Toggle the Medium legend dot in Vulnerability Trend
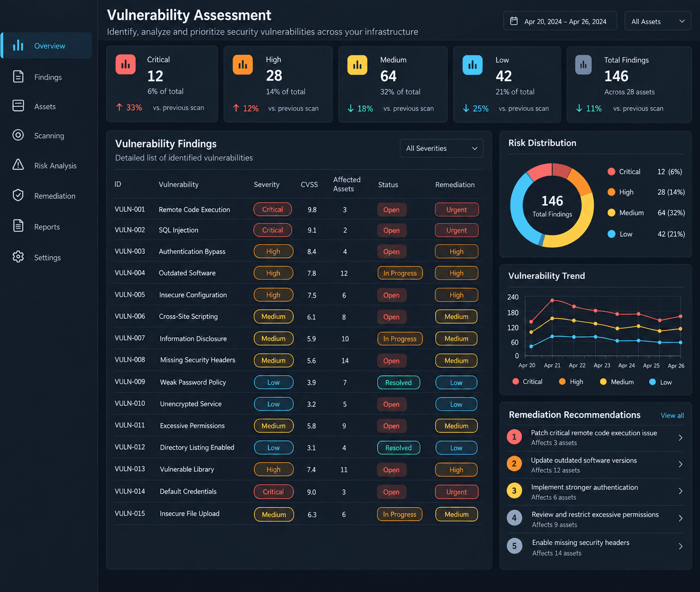 point(604,381)
